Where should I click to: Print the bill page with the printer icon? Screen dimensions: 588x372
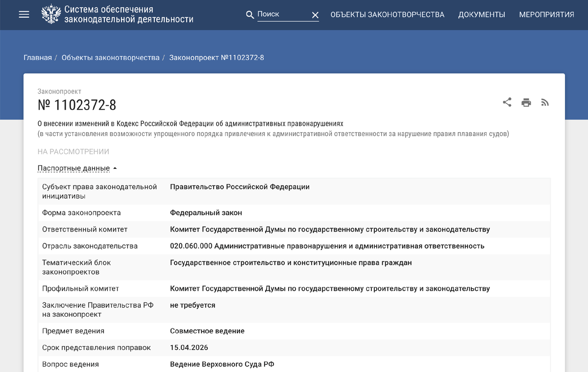(x=526, y=102)
